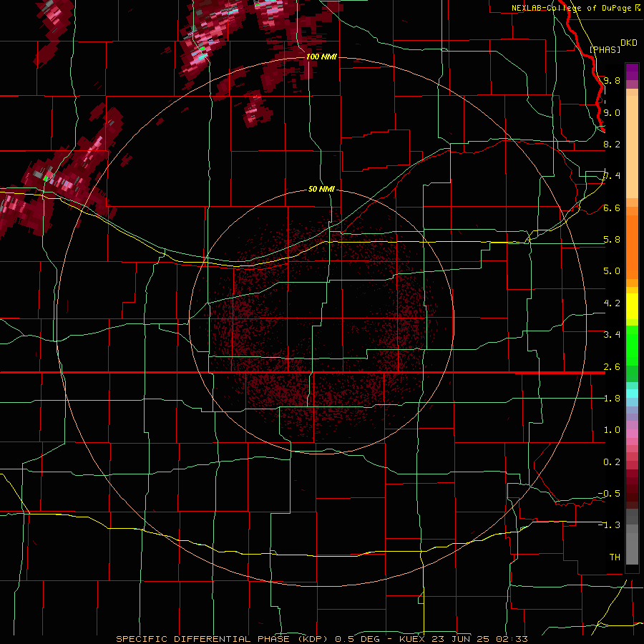Click the 1.0 scale value
644x644 pixels.
coord(612,430)
